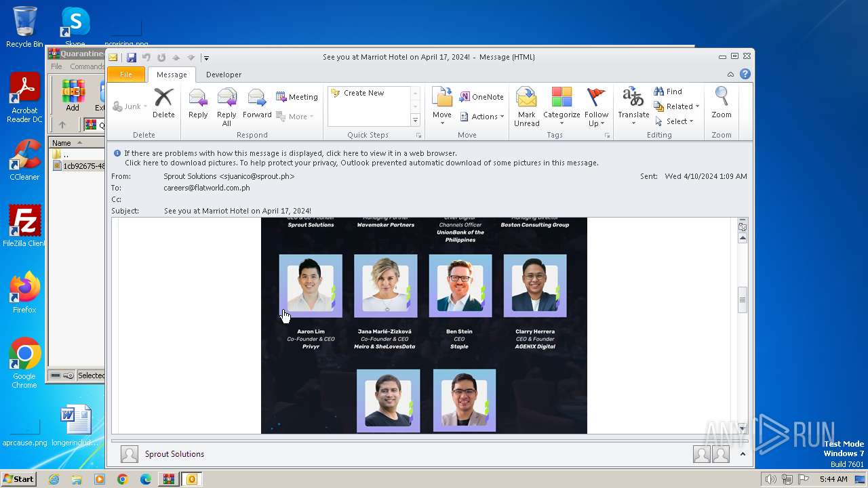Switch to the Developer tab

[224, 75]
